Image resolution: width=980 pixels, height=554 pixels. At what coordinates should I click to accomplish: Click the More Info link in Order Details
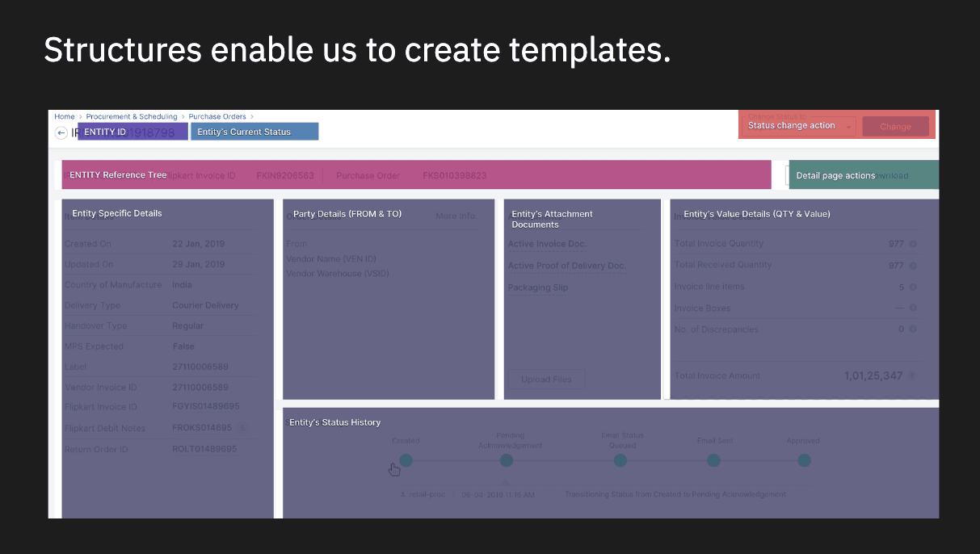click(456, 216)
